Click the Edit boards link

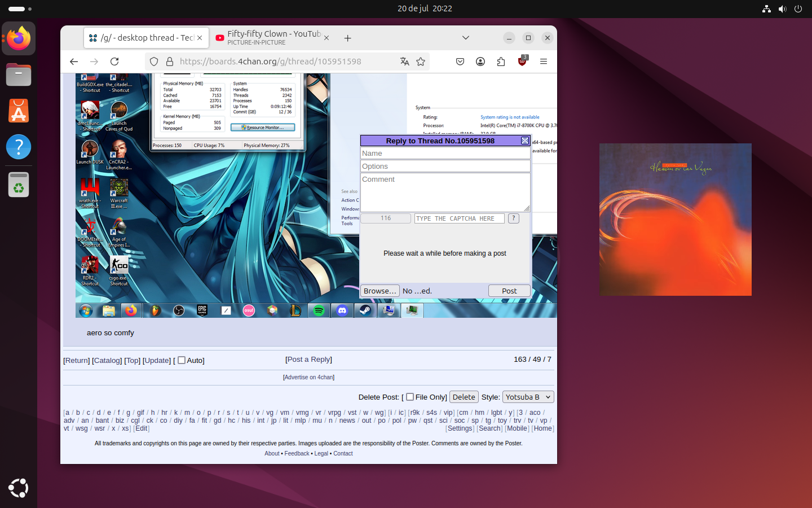(142, 428)
